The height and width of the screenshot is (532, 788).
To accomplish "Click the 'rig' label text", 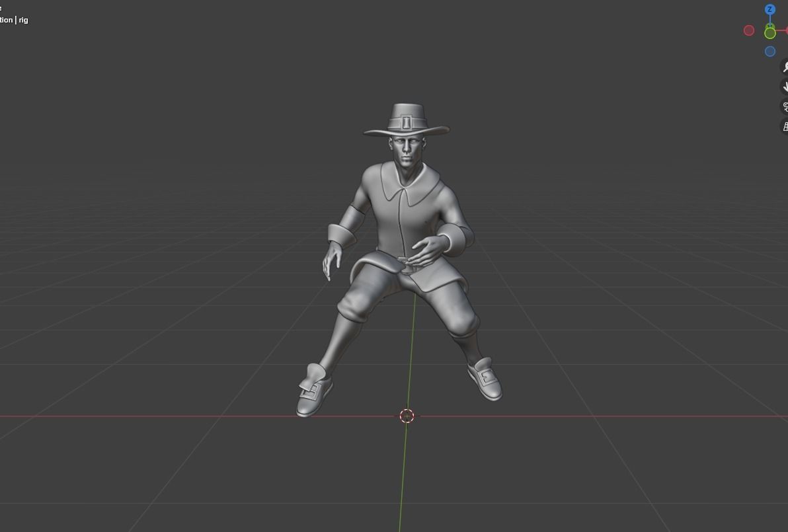I will 24,20.
